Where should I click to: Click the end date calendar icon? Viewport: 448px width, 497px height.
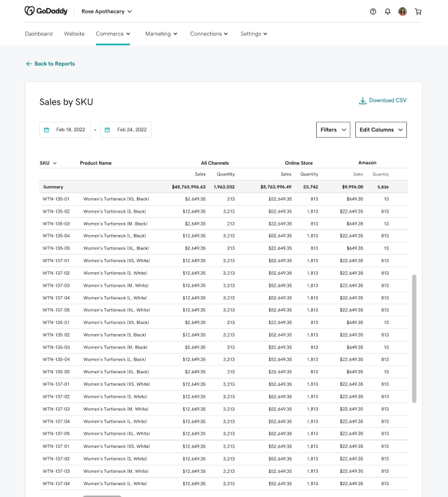point(107,130)
